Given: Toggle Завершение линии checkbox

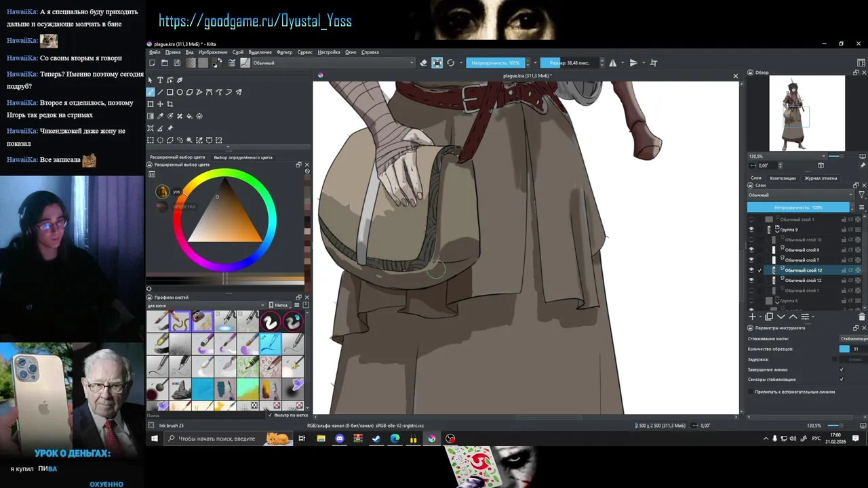Looking at the screenshot, I should (842, 369).
